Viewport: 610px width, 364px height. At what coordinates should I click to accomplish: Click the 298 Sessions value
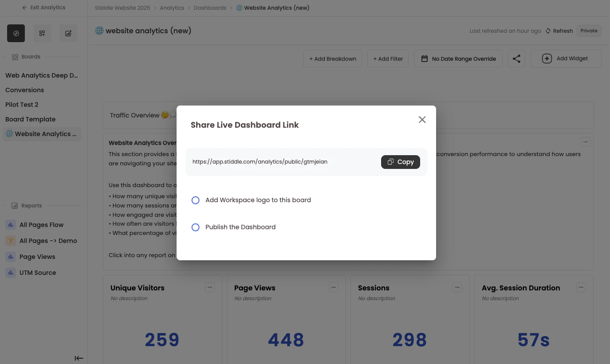coord(409,340)
